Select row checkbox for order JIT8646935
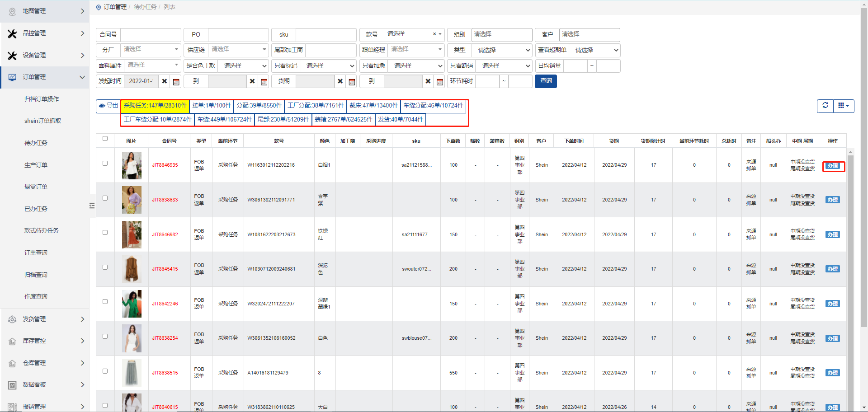Image resolution: width=868 pixels, height=412 pixels. (x=105, y=164)
